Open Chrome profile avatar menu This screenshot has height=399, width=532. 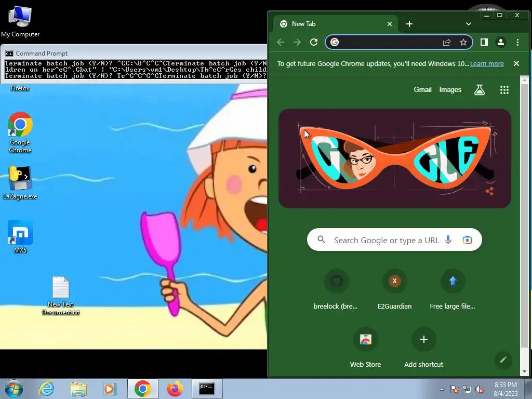501,42
